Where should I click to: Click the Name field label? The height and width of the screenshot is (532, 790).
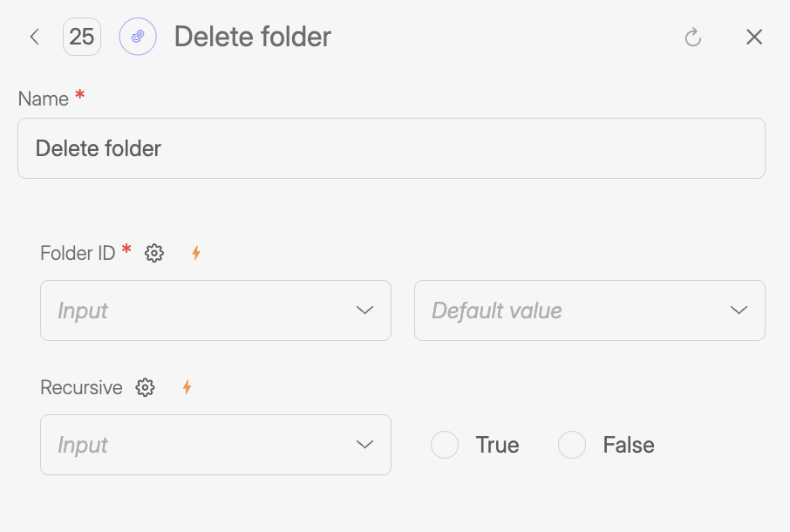(x=44, y=99)
